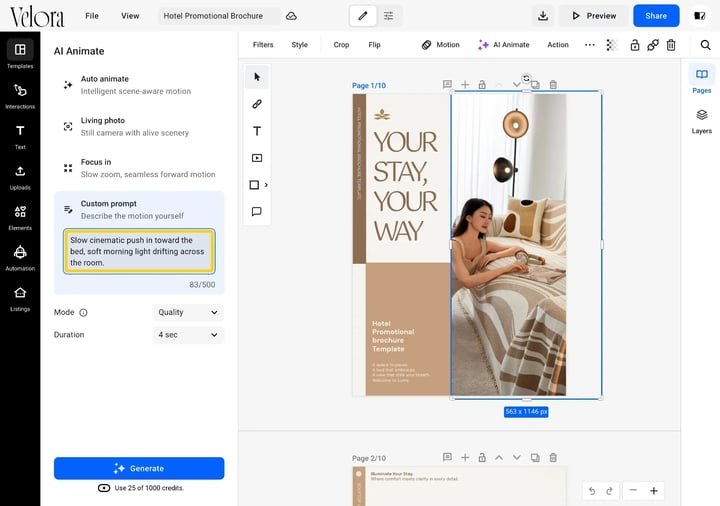The width and height of the screenshot is (720, 506).
Task: Open the Duration 4 sec dropdown
Action: point(188,335)
